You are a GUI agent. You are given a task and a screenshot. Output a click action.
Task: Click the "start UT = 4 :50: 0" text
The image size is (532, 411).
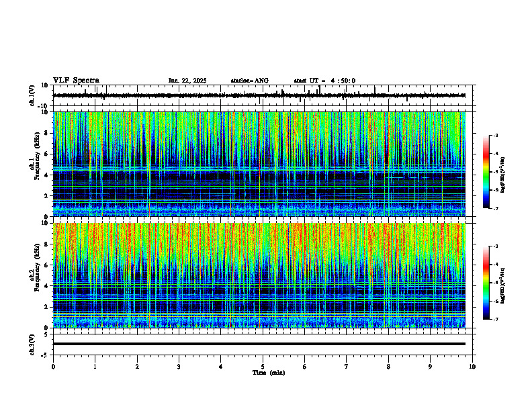(x=324, y=81)
